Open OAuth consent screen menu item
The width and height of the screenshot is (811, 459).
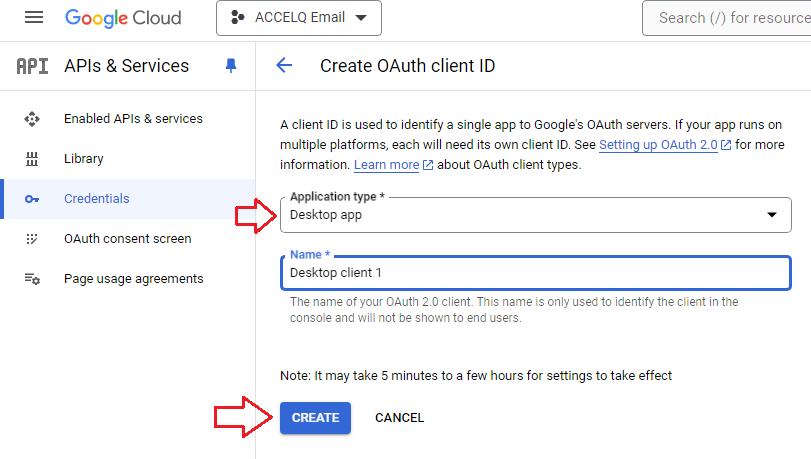coord(128,239)
